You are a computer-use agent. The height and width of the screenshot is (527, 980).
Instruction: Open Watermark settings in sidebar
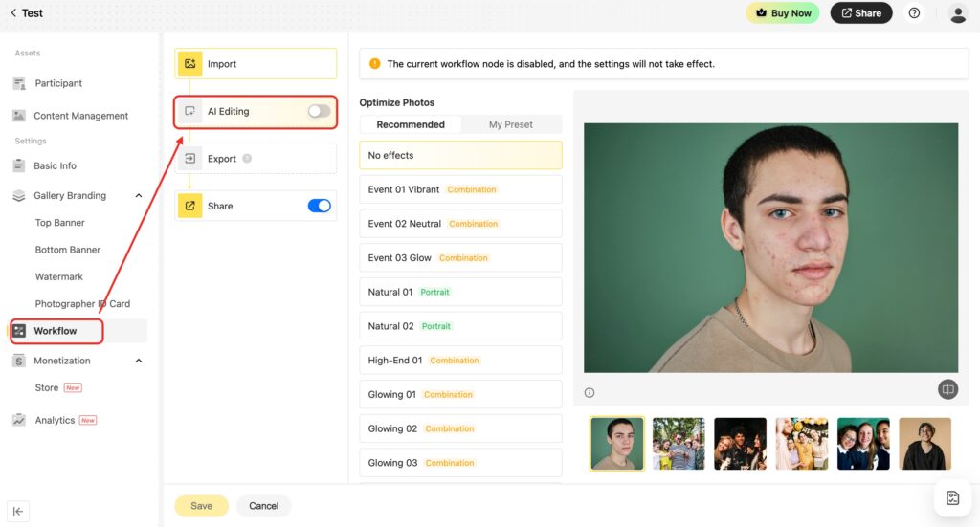(x=59, y=276)
